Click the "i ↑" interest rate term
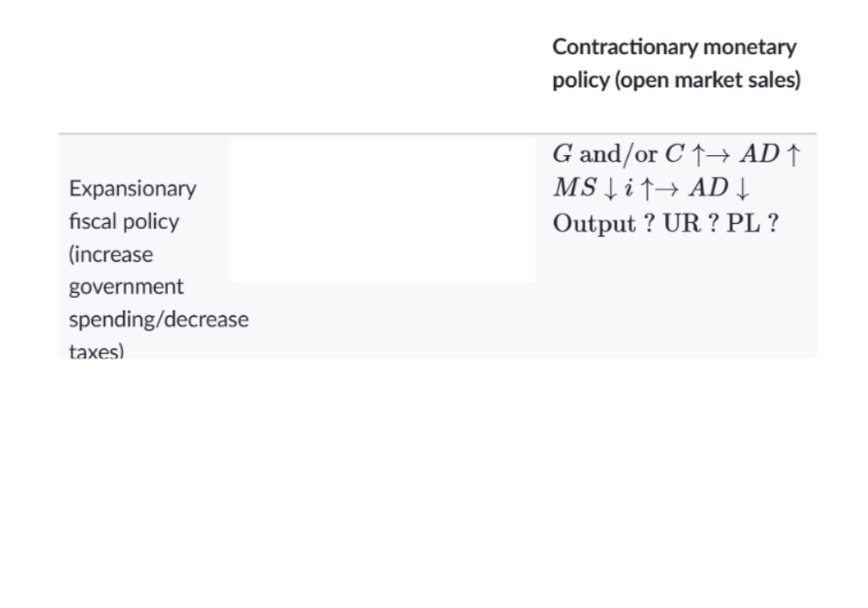868x608 pixels. tap(637, 189)
